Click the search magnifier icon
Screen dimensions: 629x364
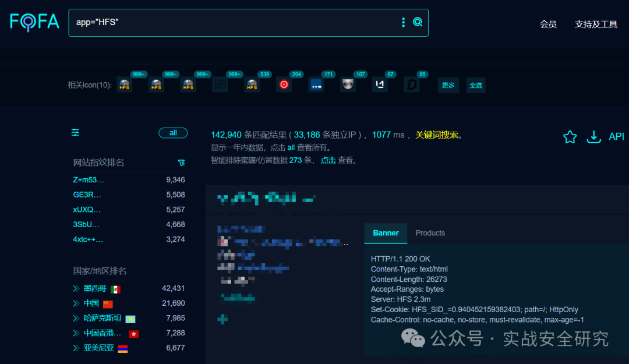point(418,22)
